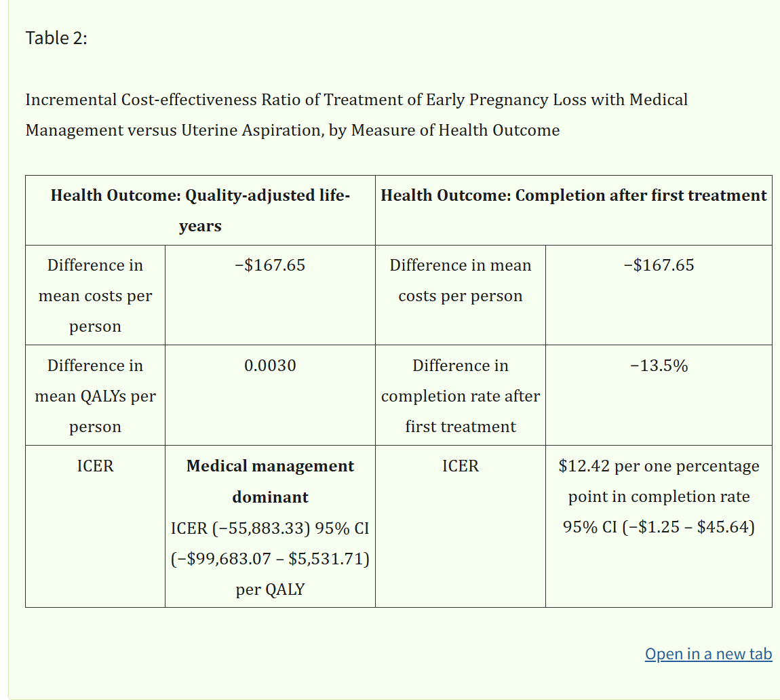Screen dimensions: 780x700
Task: Click the ICER label in the Completion section
Action: pos(460,466)
